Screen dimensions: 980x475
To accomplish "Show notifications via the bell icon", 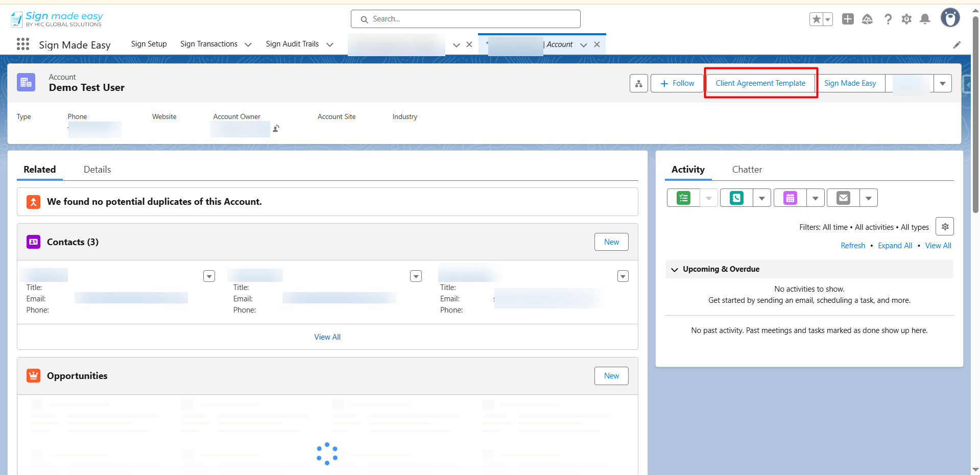I will click(x=925, y=19).
